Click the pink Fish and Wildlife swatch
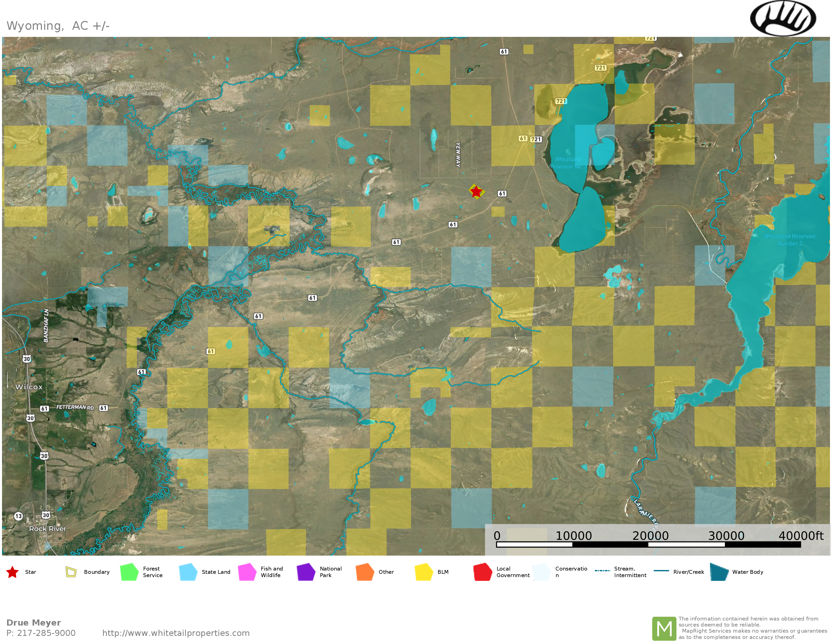 click(247, 572)
